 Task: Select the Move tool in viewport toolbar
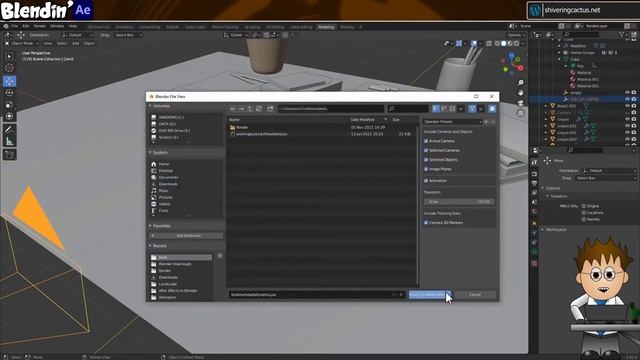[x=9, y=81]
